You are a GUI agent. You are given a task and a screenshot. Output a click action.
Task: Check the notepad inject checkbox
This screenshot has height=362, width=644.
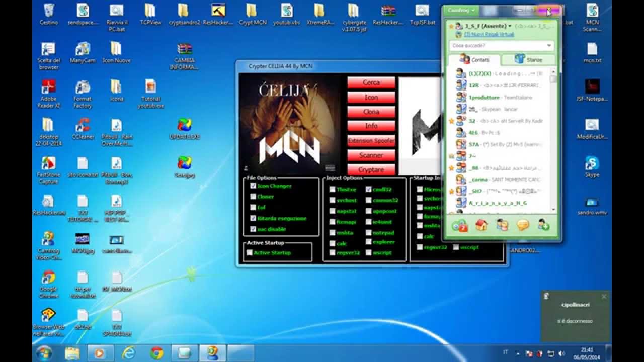[x=369, y=233]
